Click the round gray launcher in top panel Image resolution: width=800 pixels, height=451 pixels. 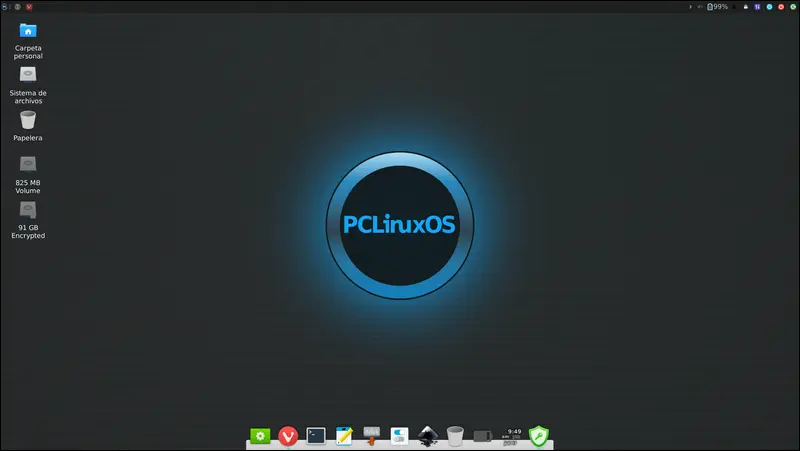tap(18, 7)
